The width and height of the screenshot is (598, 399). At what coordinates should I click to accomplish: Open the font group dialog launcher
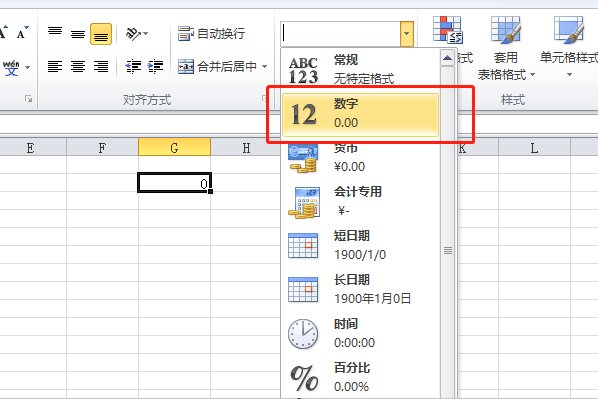pyautogui.click(x=28, y=99)
